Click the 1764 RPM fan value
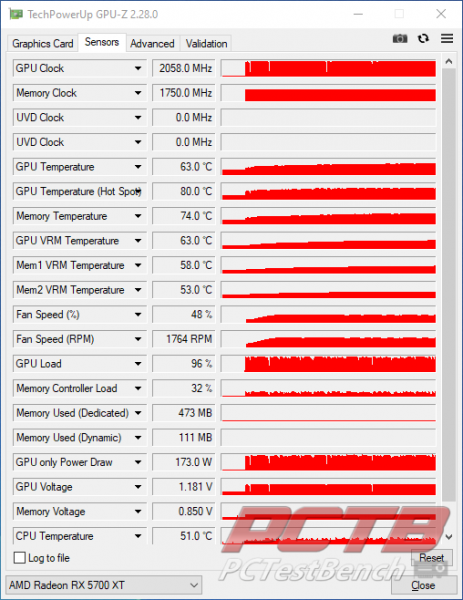Screen dimensions: 463x600 point(184,339)
